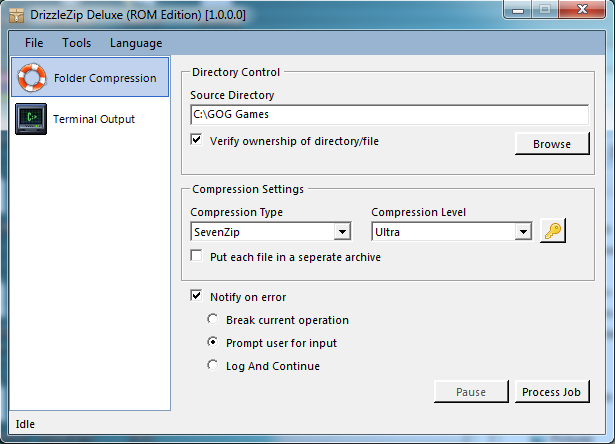615x444 pixels.
Task: Click the key password icon button
Action: (553, 231)
